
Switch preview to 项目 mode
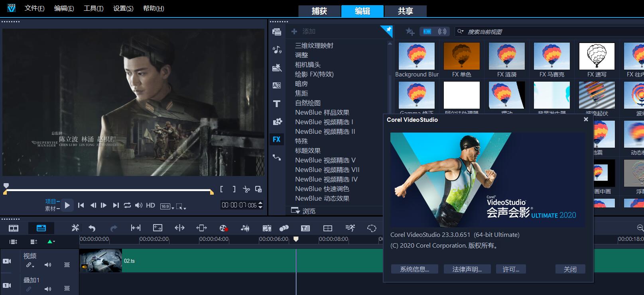(52, 201)
